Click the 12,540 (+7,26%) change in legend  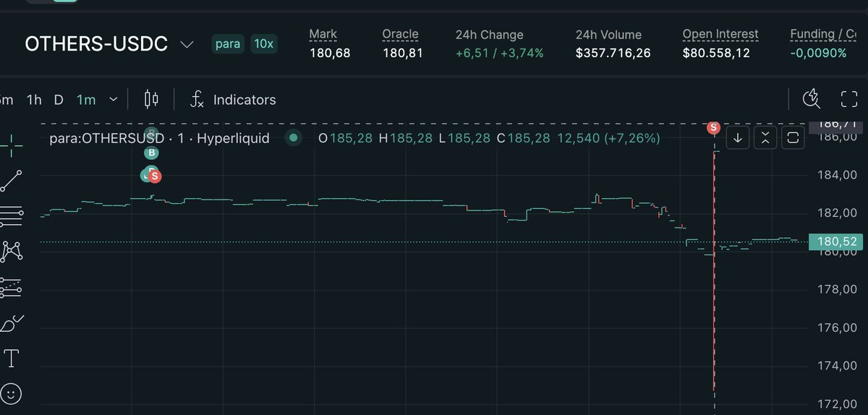[x=608, y=137]
